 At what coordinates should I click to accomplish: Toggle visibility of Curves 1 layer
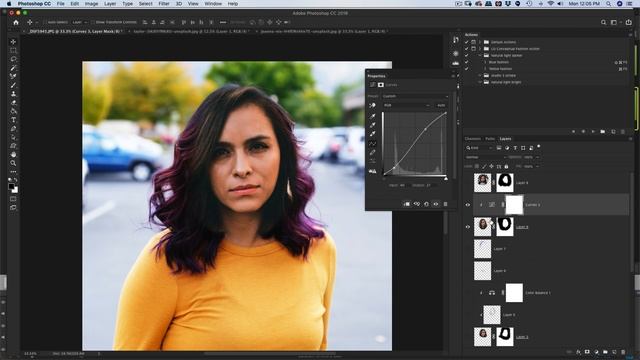click(x=468, y=205)
